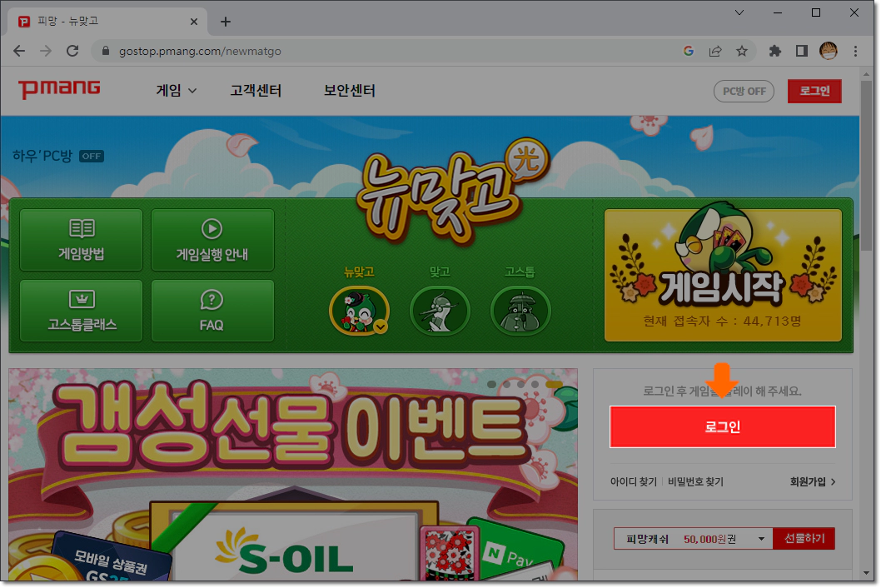This screenshot has height=588, width=881.
Task: Open the tab search chevron
Action: pyautogui.click(x=739, y=12)
